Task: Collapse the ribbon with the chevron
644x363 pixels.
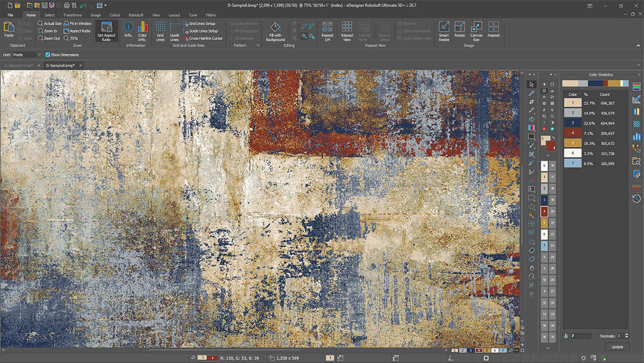Action: pos(638,45)
